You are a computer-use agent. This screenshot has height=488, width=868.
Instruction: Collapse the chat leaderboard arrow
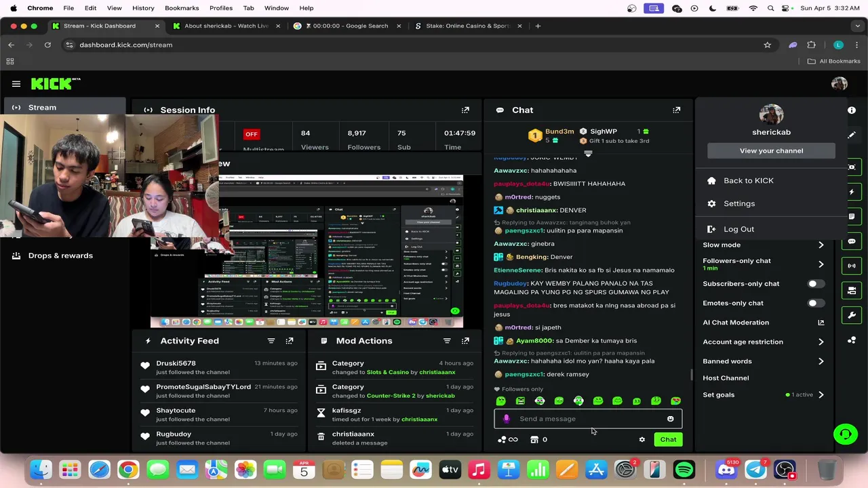click(588, 154)
